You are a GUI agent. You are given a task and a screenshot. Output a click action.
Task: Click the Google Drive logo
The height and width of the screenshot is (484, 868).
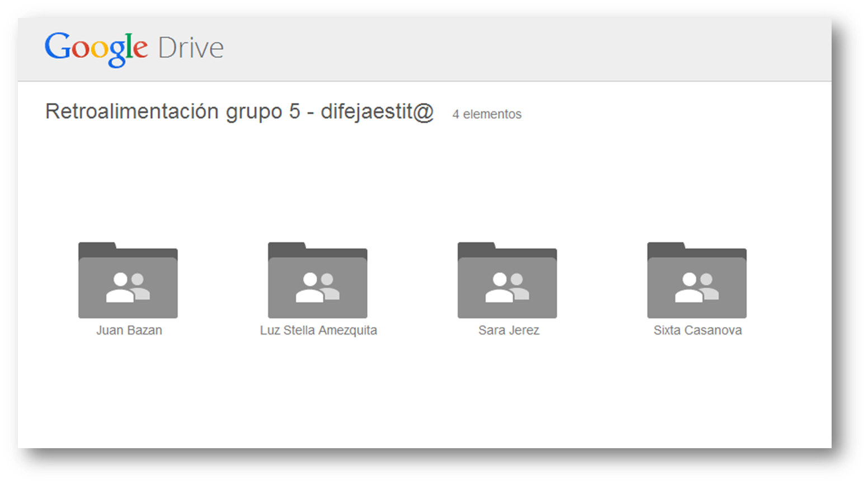point(134,49)
